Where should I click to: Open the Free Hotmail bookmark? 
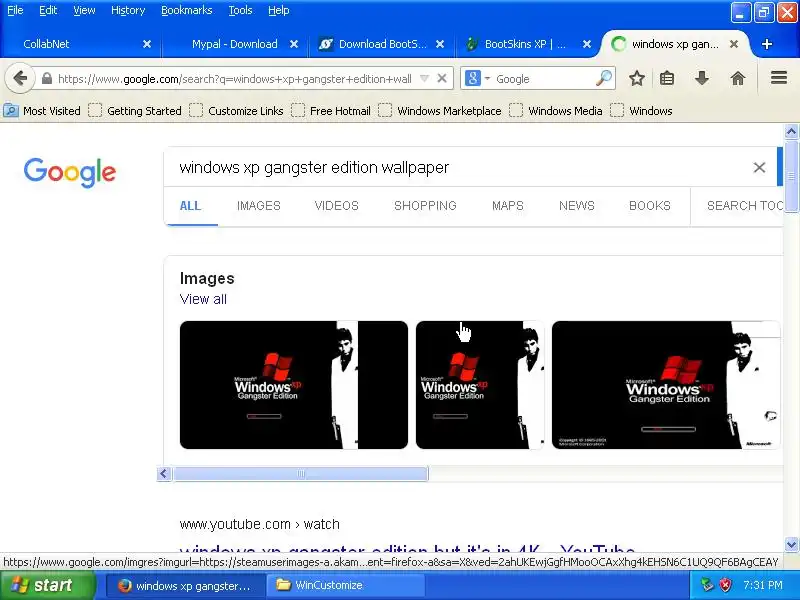331,111
